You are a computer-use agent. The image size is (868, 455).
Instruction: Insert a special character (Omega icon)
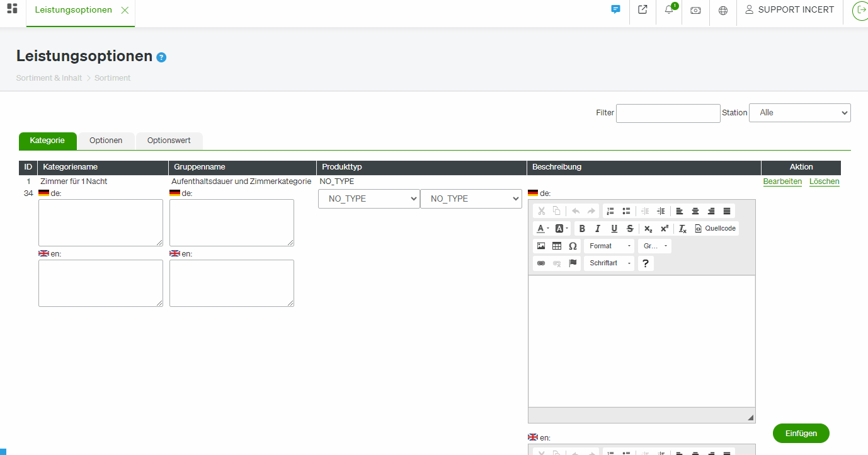coord(573,246)
